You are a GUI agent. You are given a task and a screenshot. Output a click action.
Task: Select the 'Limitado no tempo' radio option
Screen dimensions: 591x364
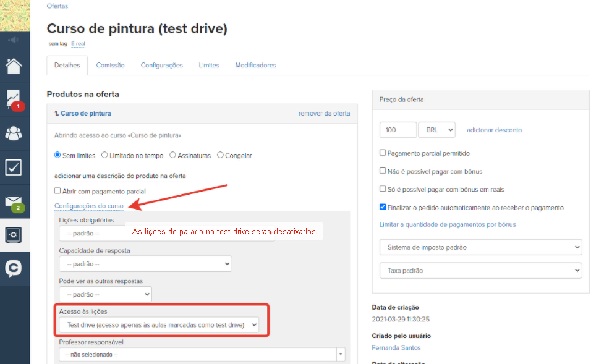(x=104, y=156)
